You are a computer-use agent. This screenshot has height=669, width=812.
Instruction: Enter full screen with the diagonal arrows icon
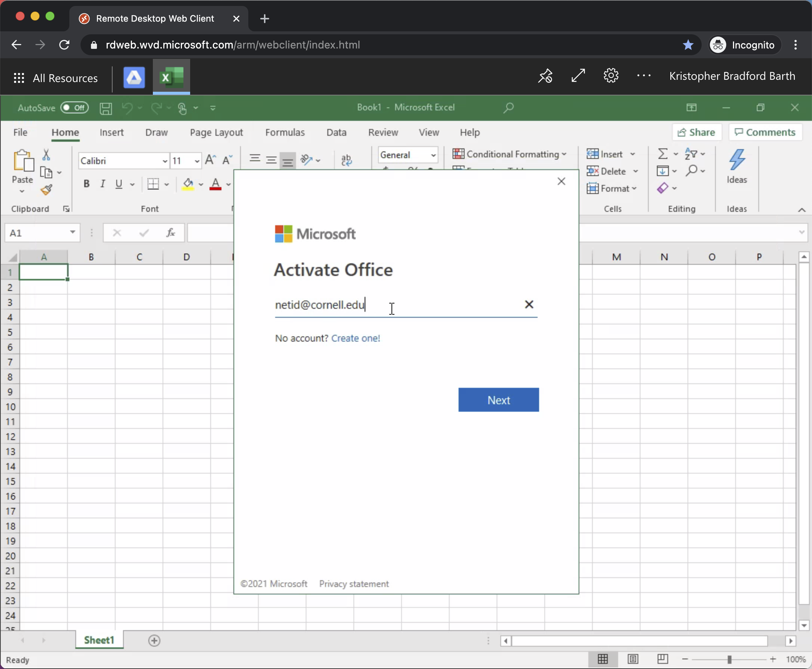tap(578, 76)
